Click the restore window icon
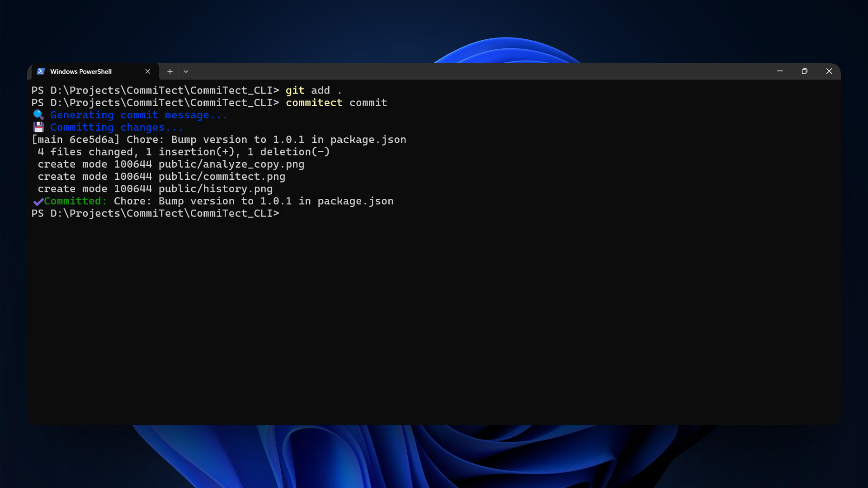868x488 pixels. pyautogui.click(x=804, y=71)
